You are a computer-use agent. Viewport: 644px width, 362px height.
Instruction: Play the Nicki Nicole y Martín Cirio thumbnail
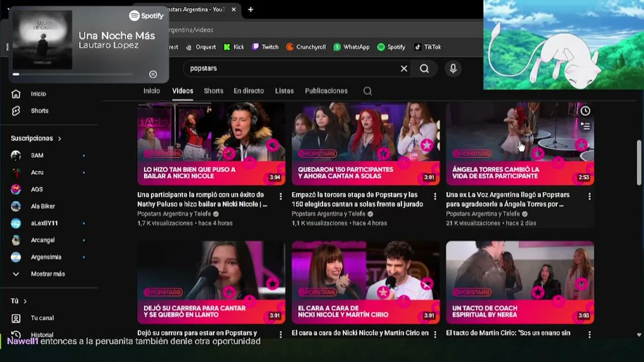click(x=366, y=283)
